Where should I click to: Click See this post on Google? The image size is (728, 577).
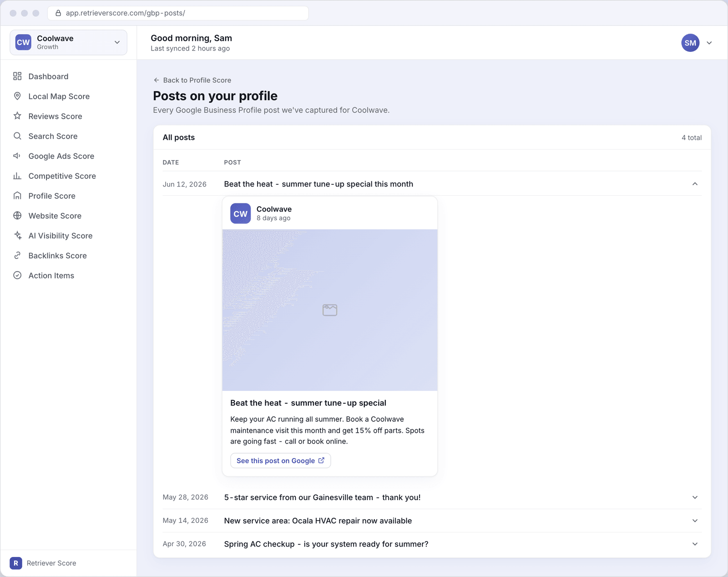[280, 461]
